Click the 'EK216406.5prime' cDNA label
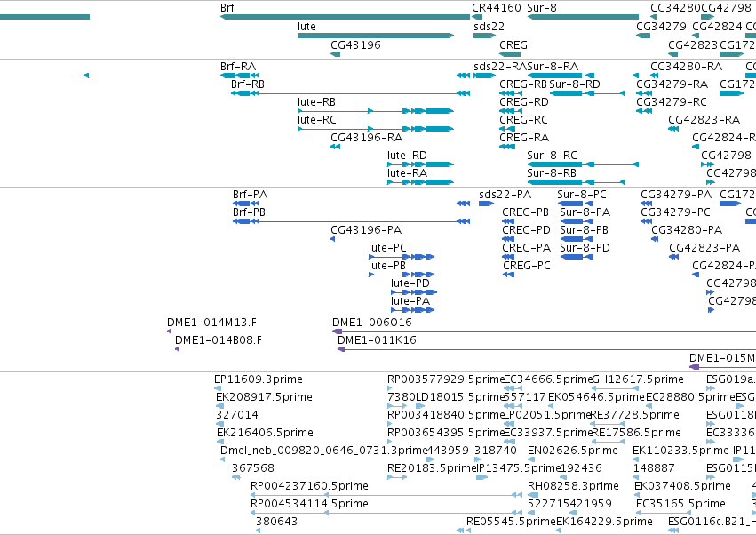The width and height of the screenshot is (756, 535). pos(265,433)
